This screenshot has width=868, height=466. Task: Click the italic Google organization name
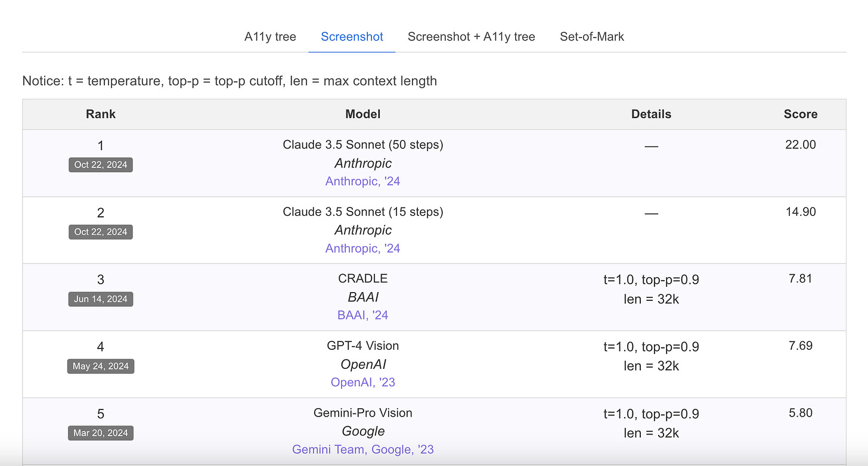pyautogui.click(x=363, y=431)
